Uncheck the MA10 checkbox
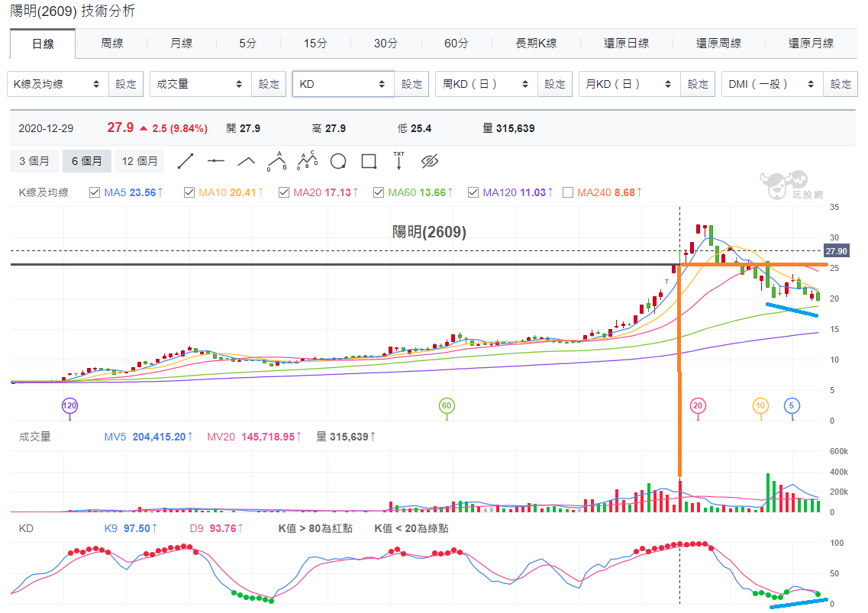 (x=189, y=192)
